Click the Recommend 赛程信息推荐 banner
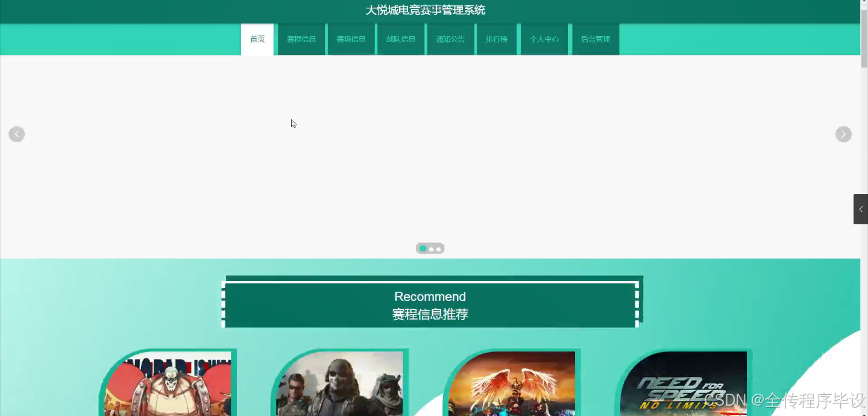This screenshot has width=868, height=416. pos(430,305)
